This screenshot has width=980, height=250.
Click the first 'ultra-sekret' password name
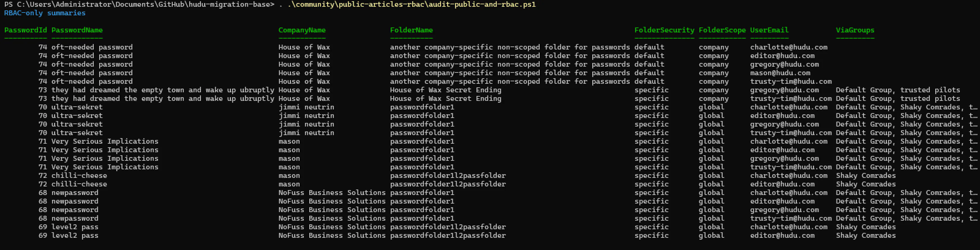click(x=77, y=107)
